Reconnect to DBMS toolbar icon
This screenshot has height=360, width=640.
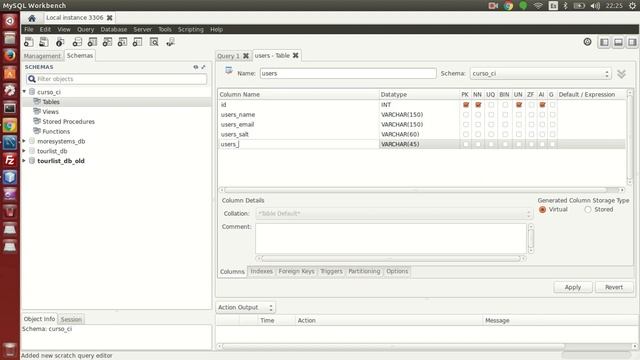170,42
